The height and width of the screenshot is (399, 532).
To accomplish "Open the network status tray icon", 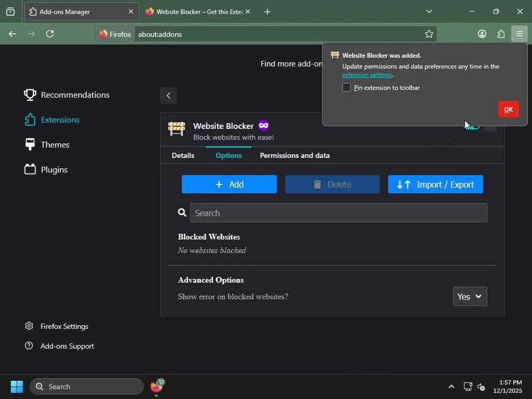I will pyautogui.click(x=468, y=387).
